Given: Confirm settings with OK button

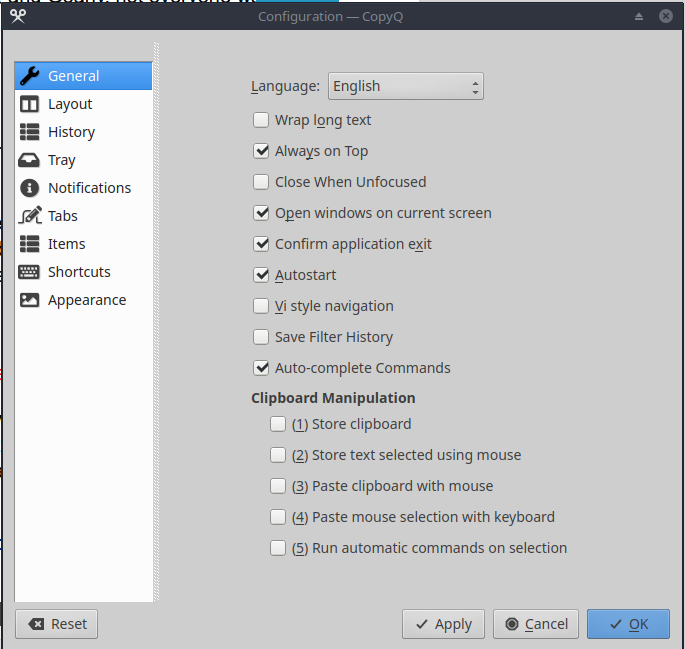Looking at the screenshot, I should (628, 624).
